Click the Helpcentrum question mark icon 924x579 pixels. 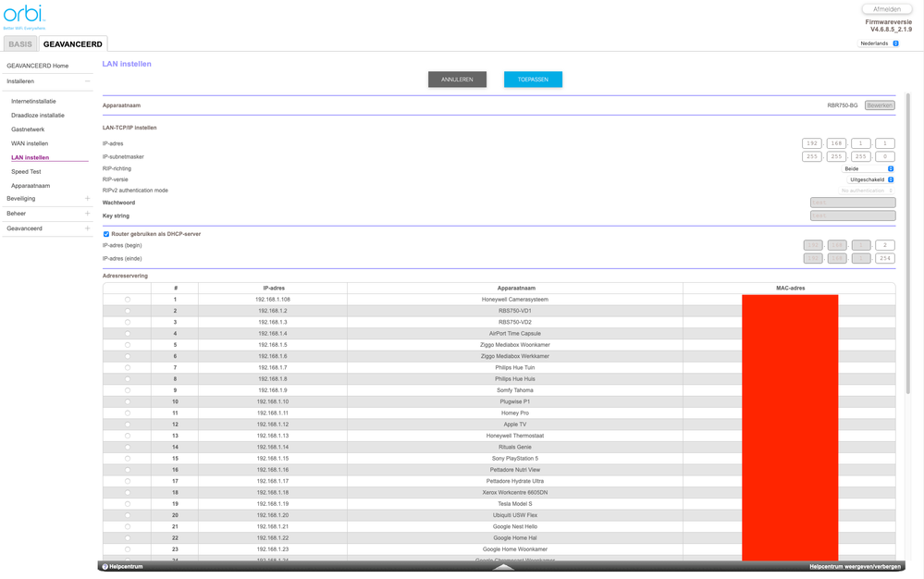coord(105,567)
